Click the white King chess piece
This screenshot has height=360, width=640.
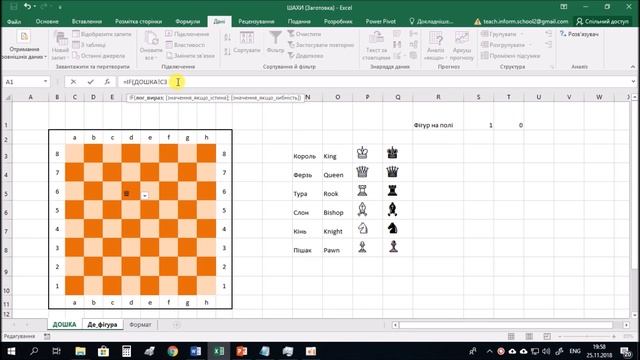pyautogui.click(x=362, y=153)
